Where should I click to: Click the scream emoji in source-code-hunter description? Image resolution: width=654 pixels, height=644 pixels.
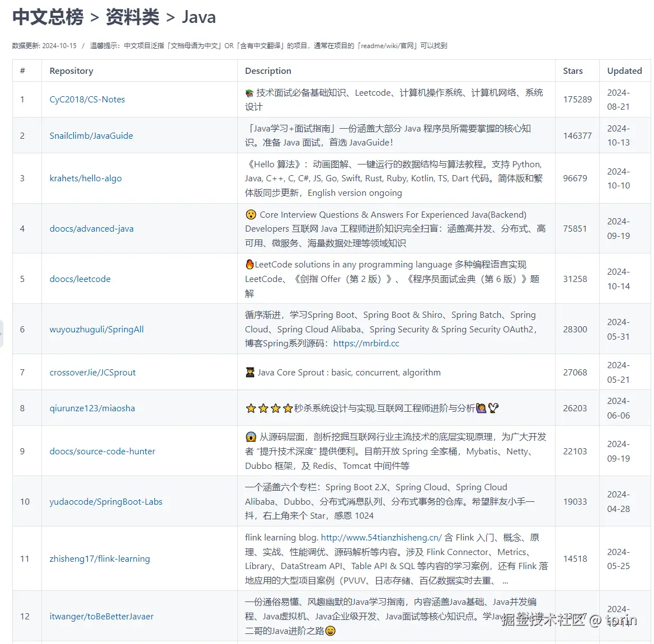(251, 437)
